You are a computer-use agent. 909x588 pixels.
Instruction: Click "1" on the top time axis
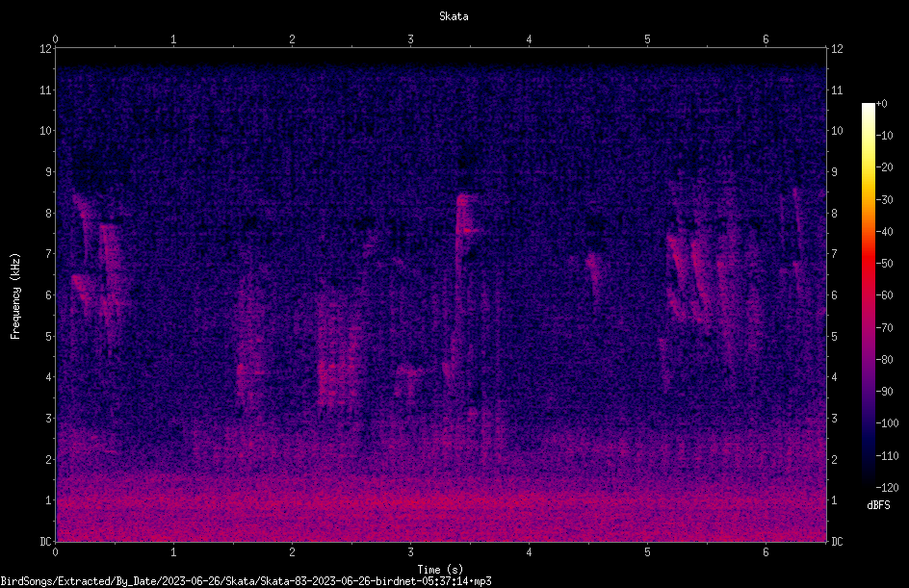coord(173,39)
